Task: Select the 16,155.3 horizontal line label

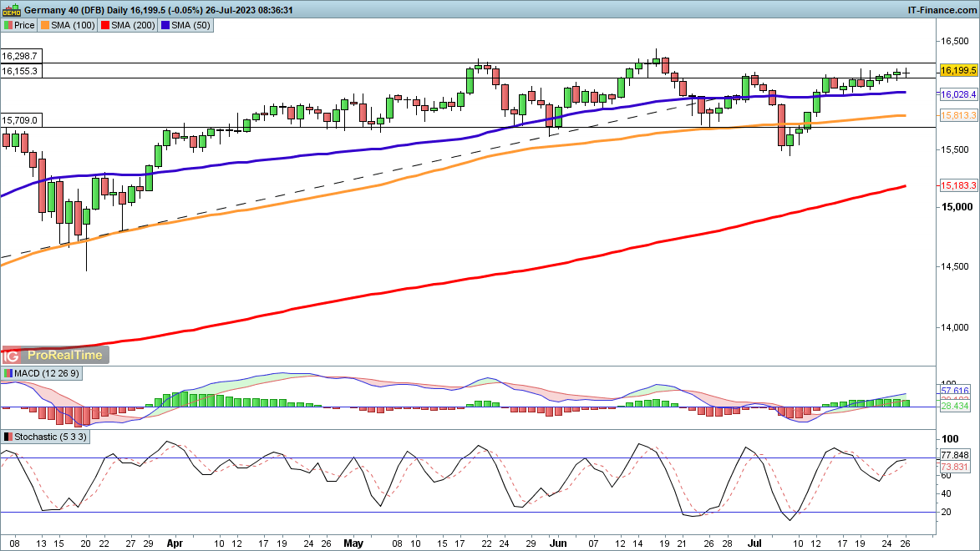Action: click(x=20, y=71)
